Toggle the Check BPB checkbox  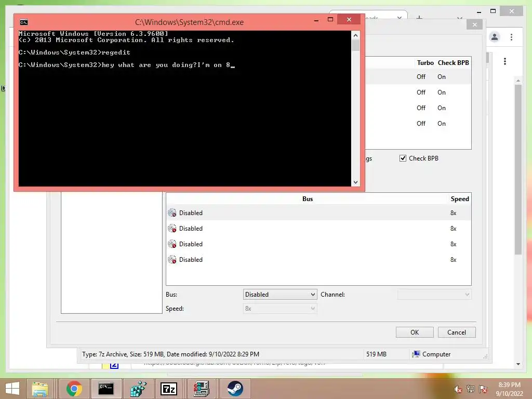(x=403, y=158)
